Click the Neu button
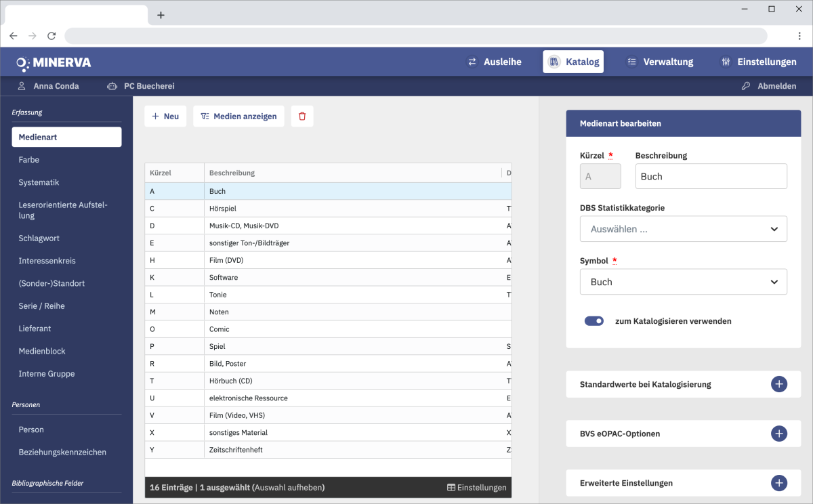Screen dimensions: 813x504 tap(165, 117)
